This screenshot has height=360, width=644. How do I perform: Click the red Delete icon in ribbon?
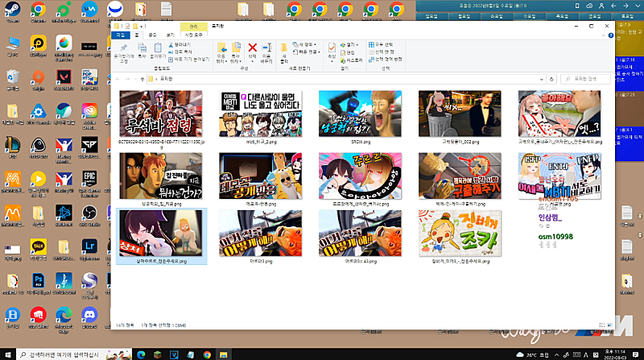pos(253,49)
